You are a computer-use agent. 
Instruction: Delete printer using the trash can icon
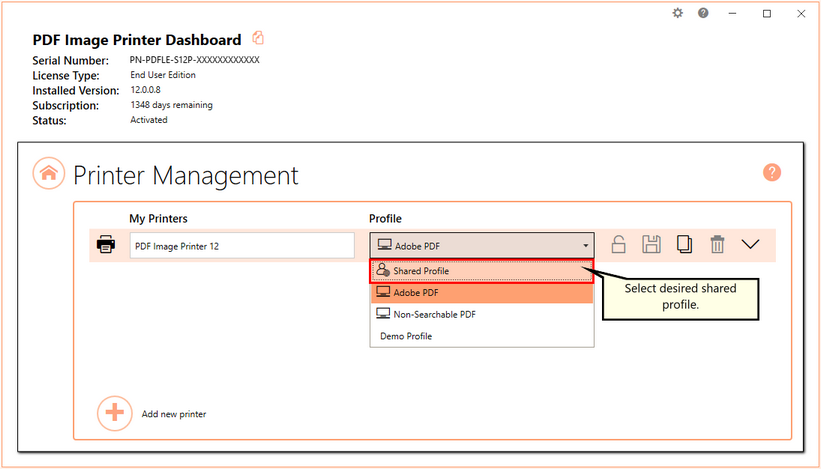coord(717,244)
